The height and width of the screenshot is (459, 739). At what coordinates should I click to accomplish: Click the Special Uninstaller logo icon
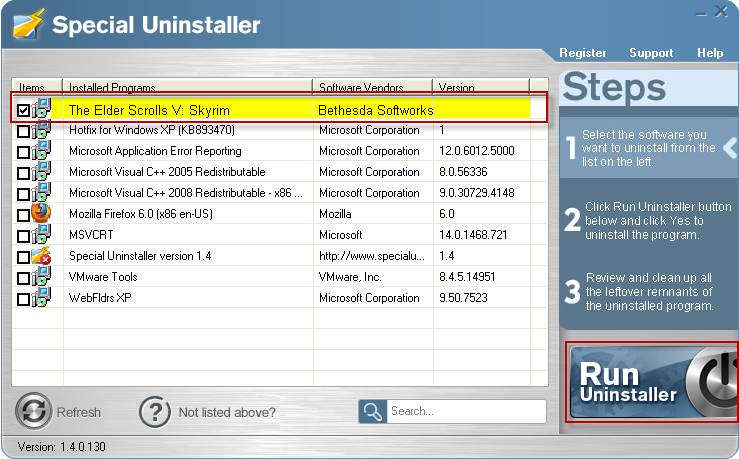(28, 24)
